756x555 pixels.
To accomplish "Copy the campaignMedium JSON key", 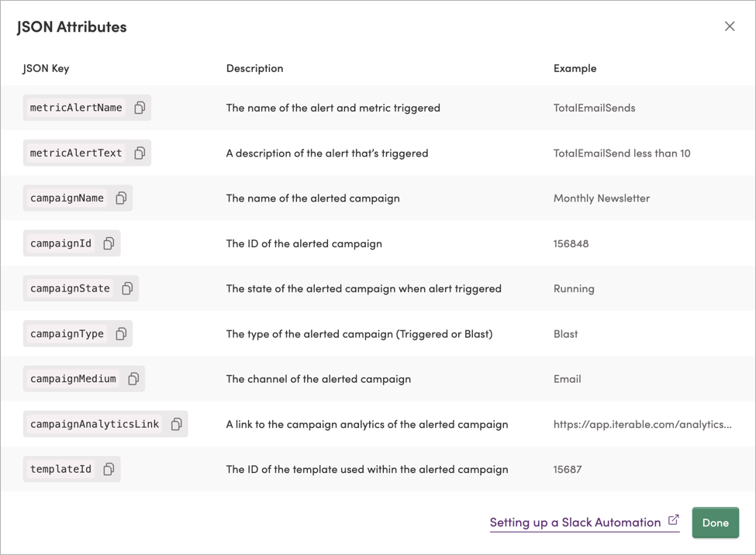I will (133, 378).
